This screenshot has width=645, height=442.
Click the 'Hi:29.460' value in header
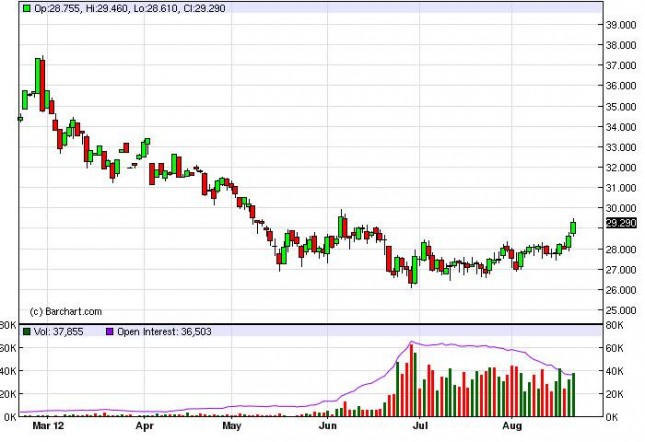(107, 8)
